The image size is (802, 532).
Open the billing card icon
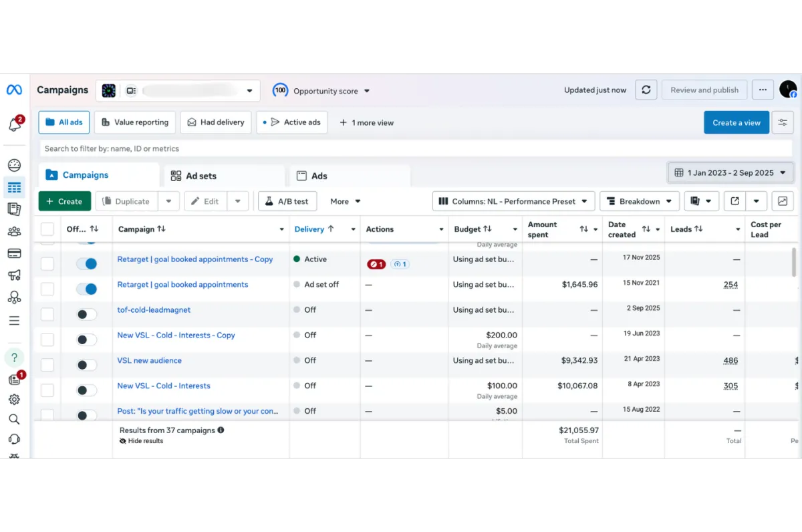point(14,253)
